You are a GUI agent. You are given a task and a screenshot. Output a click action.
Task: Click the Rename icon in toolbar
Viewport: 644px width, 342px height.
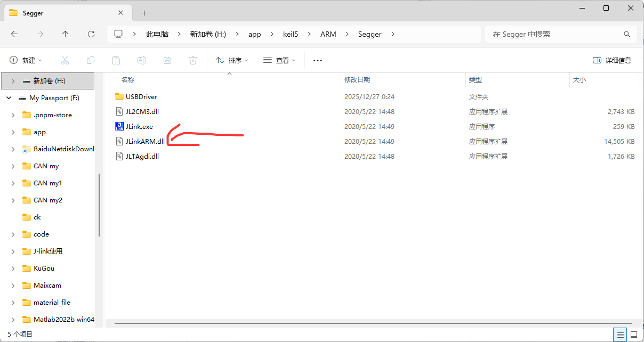pos(142,60)
